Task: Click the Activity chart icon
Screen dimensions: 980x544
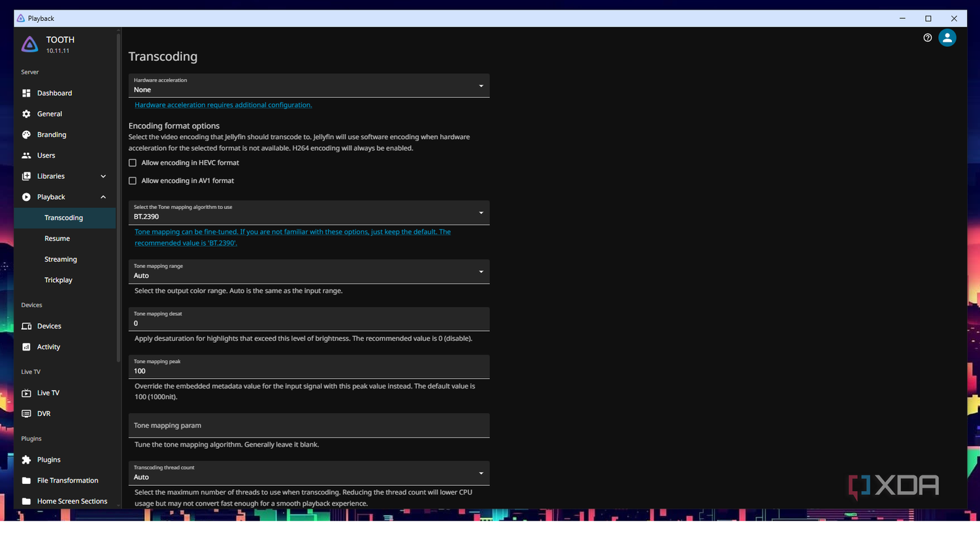Action: coord(26,347)
